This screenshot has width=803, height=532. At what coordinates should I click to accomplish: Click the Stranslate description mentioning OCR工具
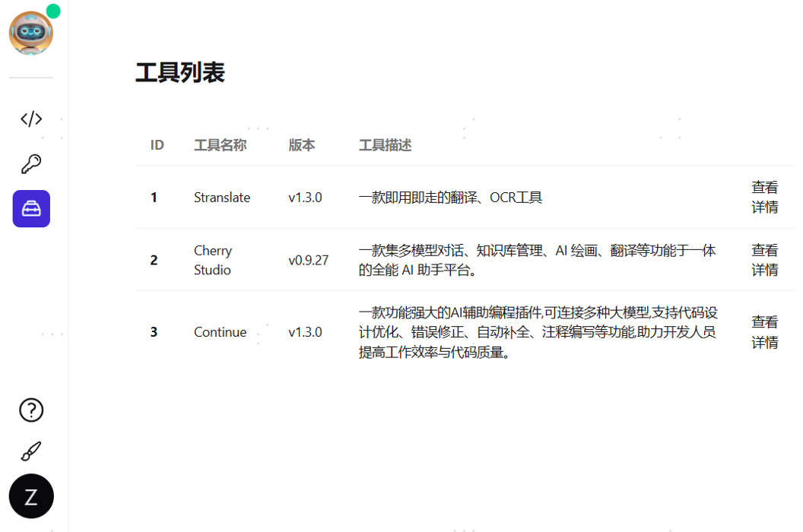[x=450, y=198]
